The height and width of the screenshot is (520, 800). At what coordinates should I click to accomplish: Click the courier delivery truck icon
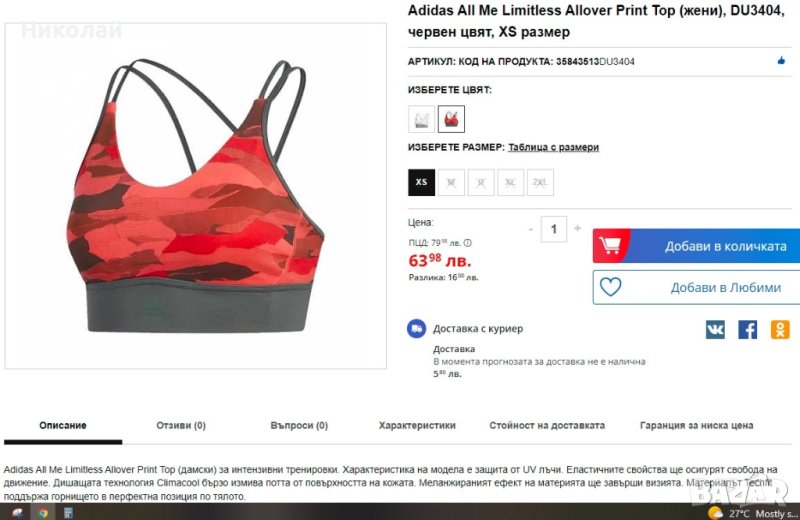click(x=416, y=329)
